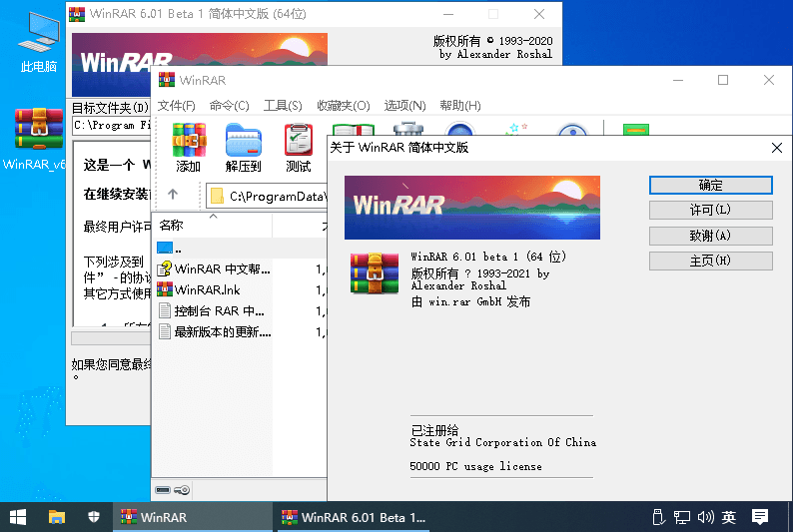Click the Extract To (解压到) toolbar icon
Screen dimensions: 793x532
tap(243, 148)
